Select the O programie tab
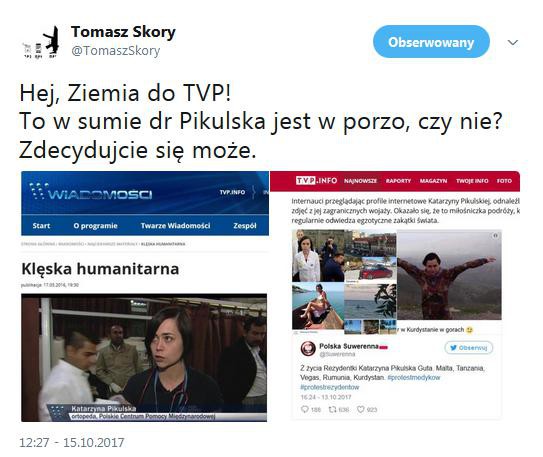 95,226
